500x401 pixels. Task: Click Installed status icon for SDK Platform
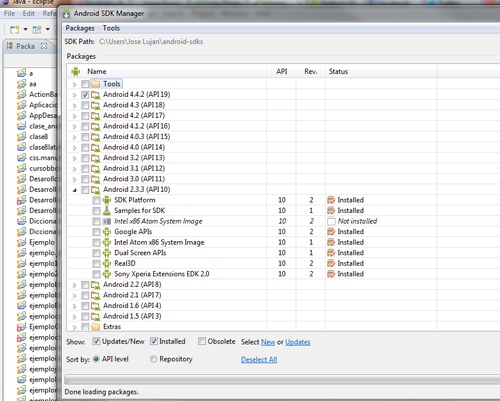(x=331, y=200)
